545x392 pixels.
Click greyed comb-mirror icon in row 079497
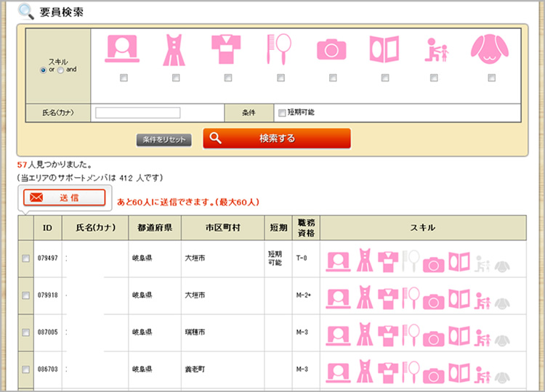(411, 261)
